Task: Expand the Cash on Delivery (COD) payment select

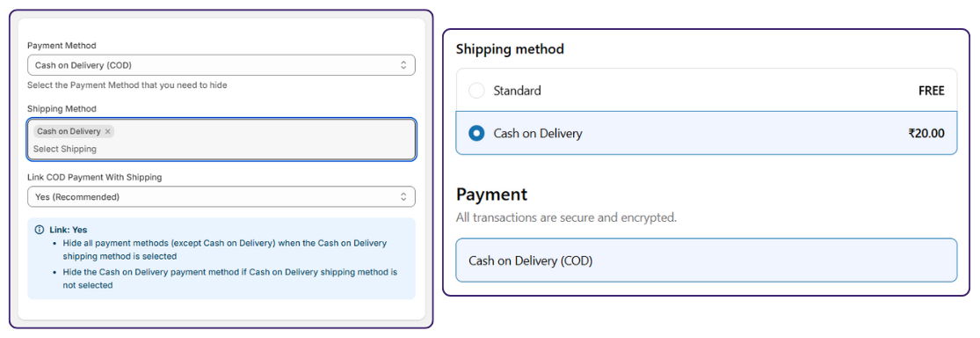Action: pos(221,65)
